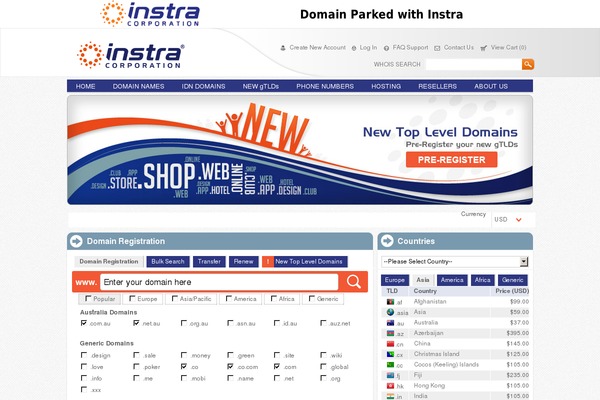Screen dimensions: 600x400
Task: Click the New Top Level Domains banner image
Action: (300, 150)
